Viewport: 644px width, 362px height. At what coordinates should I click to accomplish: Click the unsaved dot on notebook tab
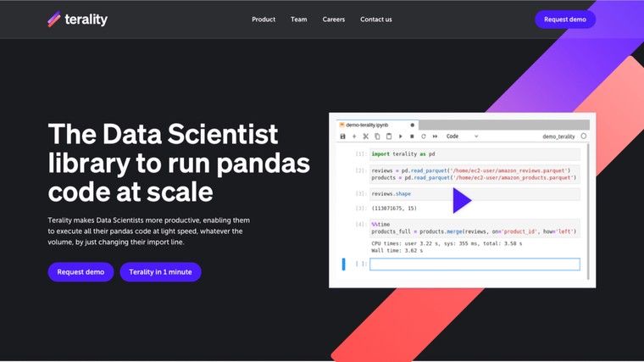[413, 125]
